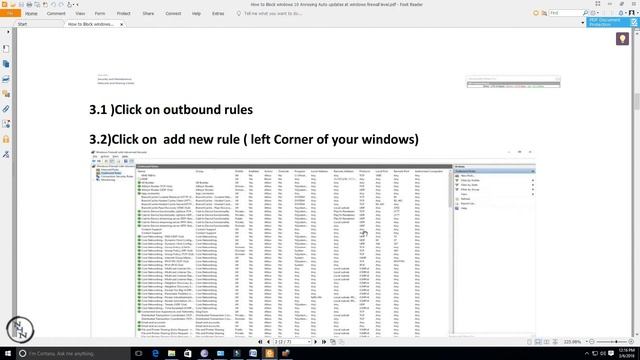Open the Connect ribbon tab
This screenshot has width=640, height=360.
[173, 13]
